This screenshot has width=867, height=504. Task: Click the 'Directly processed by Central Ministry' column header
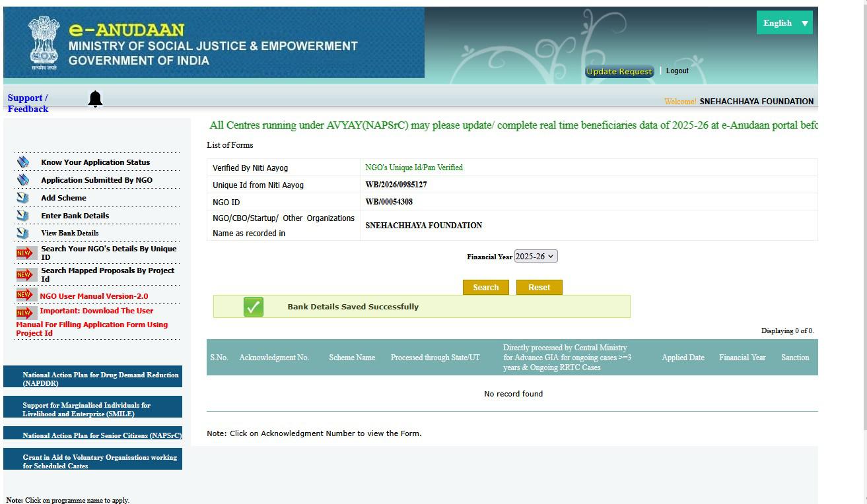pyautogui.click(x=567, y=358)
